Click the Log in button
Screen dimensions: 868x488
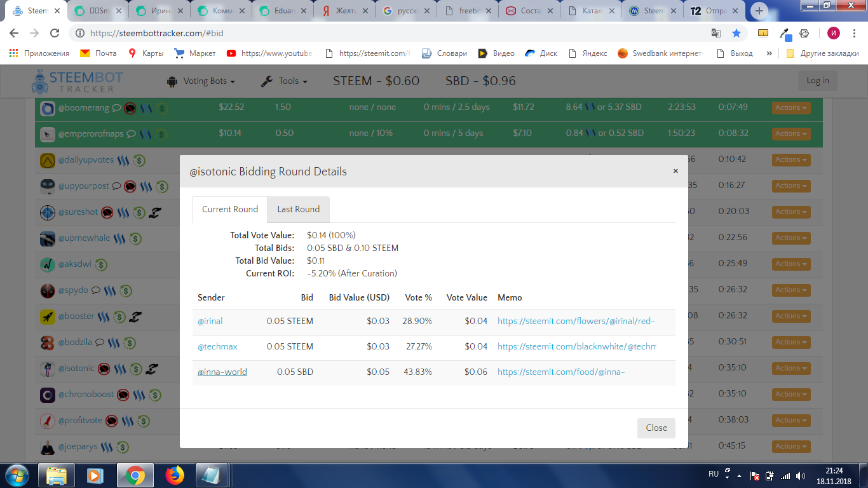pyautogui.click(x=817, y=80)
